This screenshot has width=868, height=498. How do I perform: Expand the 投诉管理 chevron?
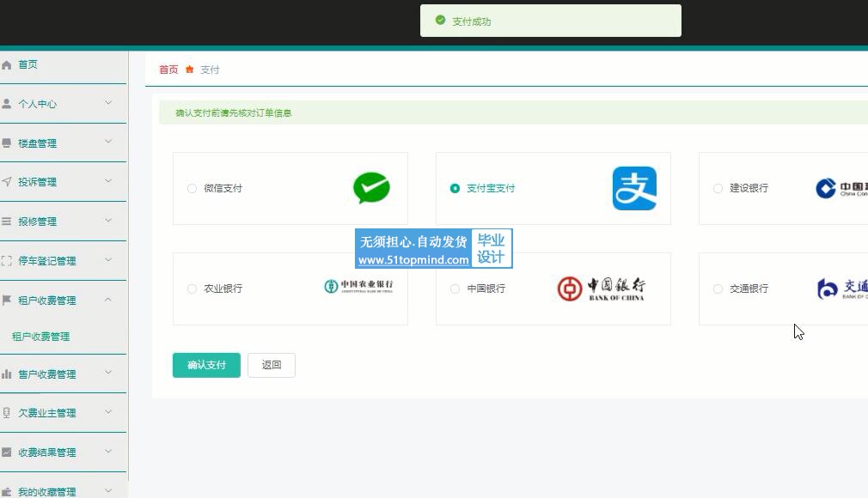pos(108,181)
